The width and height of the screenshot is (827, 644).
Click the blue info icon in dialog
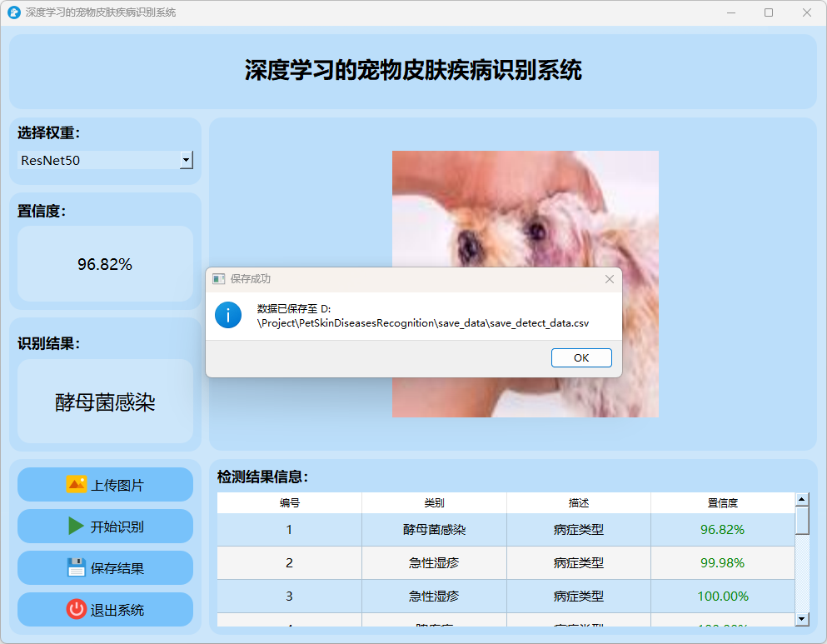pyautogui.click(x=228, y=315)
